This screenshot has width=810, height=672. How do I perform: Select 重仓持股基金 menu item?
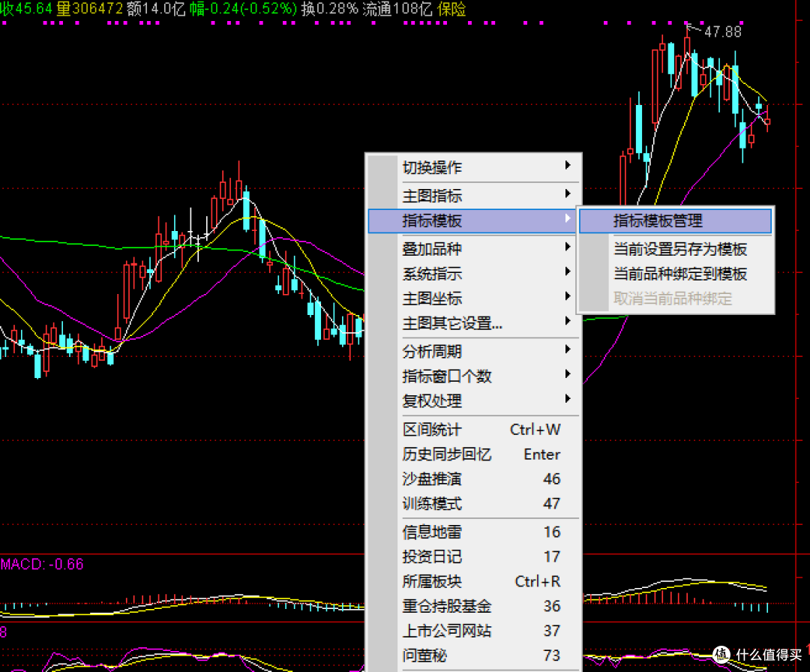[474, 606]
